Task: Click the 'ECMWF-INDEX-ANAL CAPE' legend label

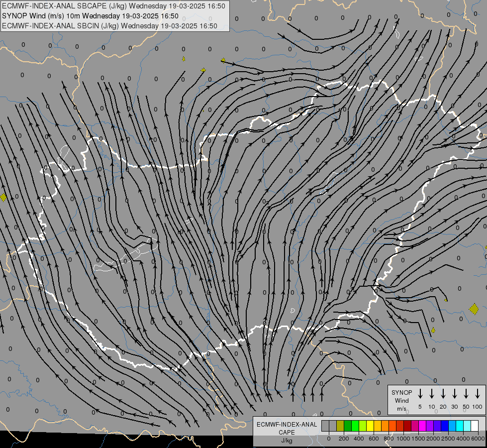Action: pyautogui.click(x=287, y=429)
